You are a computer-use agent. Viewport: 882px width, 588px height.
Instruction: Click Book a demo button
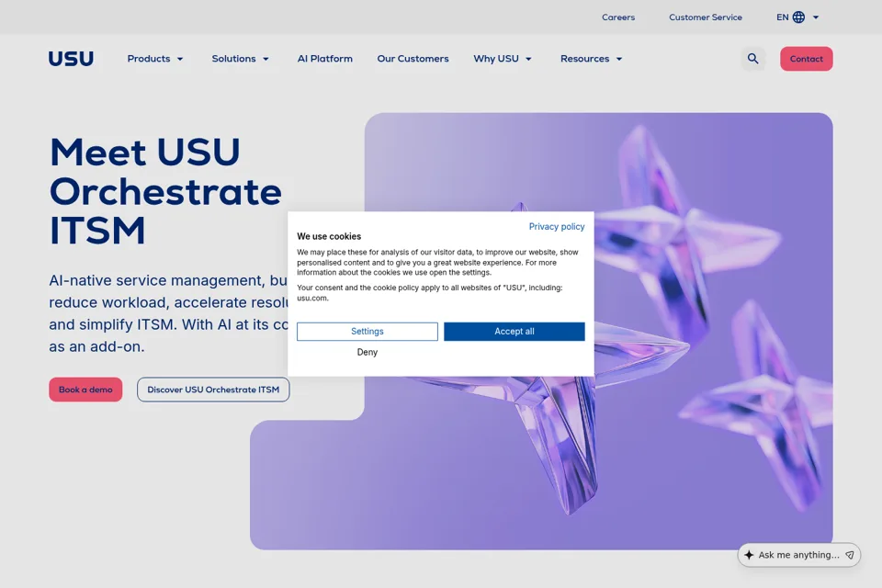tap(85, 390)
